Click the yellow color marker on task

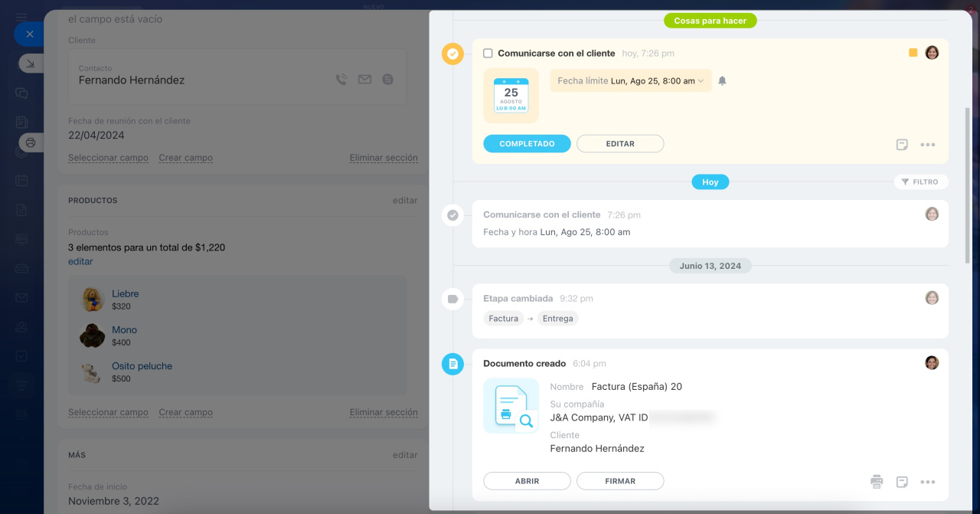(913, 53)
